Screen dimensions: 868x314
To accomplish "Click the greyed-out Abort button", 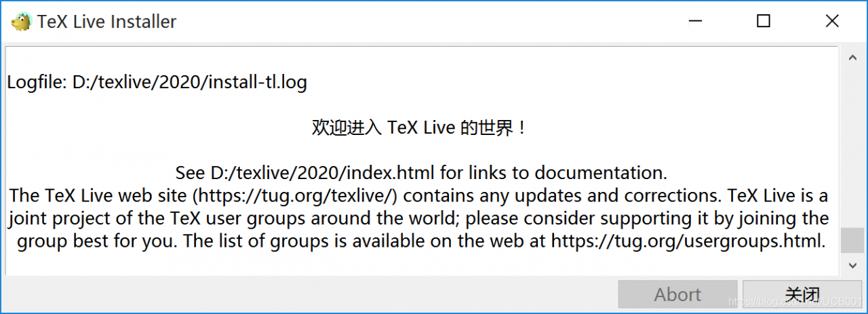I will coord(677,294).
